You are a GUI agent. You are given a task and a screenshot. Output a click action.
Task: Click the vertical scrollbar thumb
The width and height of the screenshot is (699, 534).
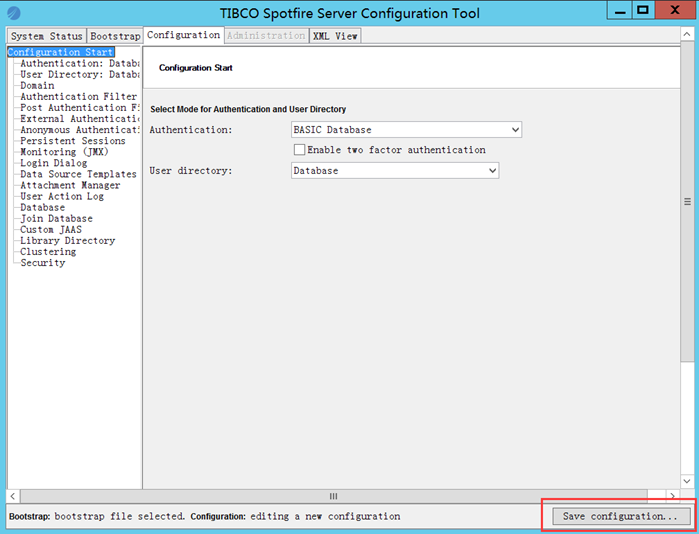click(x=687, y=202)
